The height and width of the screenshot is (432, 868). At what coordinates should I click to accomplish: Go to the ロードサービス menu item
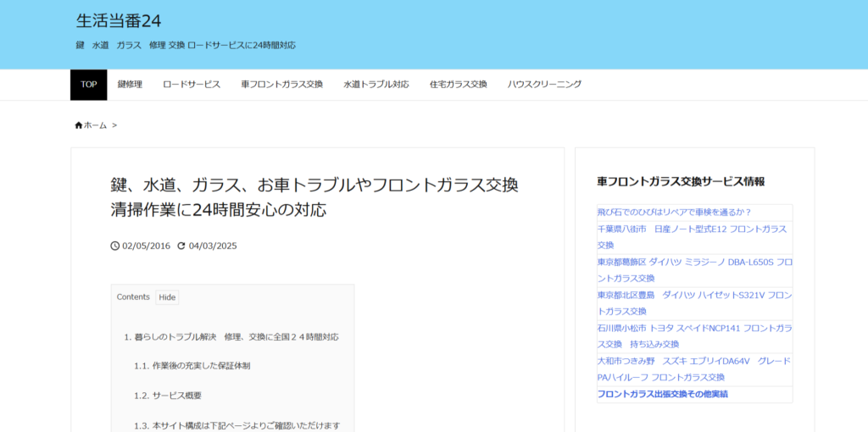(192, 85)
